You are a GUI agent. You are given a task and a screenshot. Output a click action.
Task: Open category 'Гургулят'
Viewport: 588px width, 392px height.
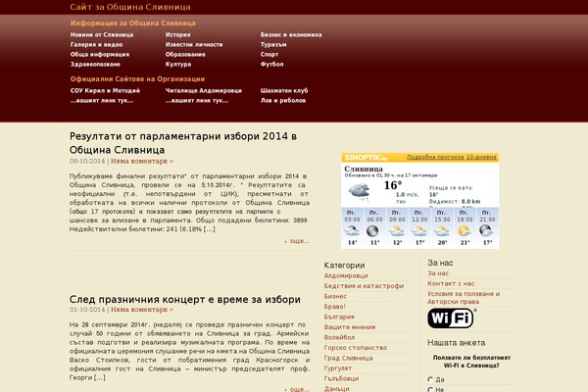click(338, 368)
